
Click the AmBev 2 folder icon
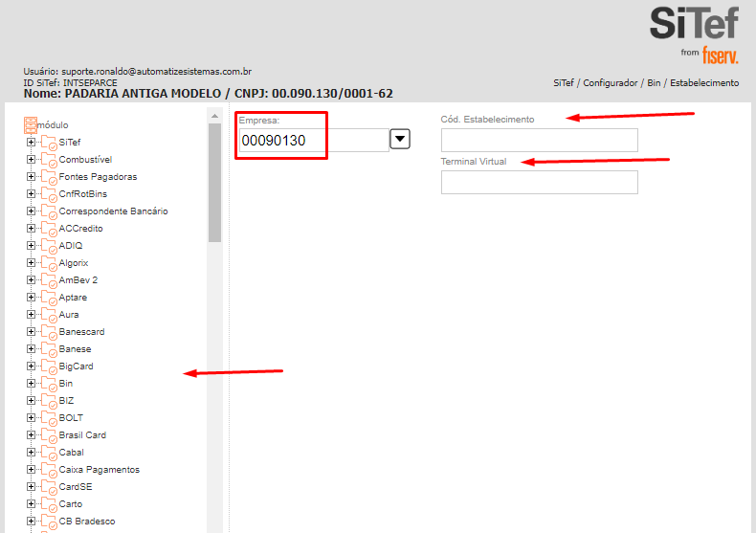coord(49,280)
